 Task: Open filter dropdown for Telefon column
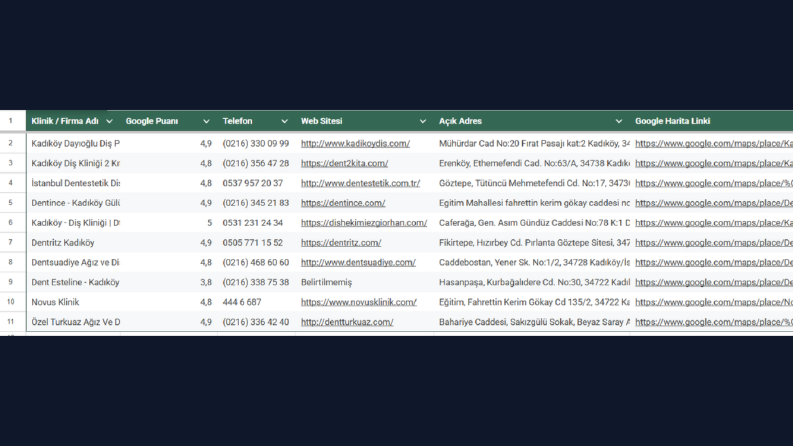pyautogui.click(x=284, y=121)
